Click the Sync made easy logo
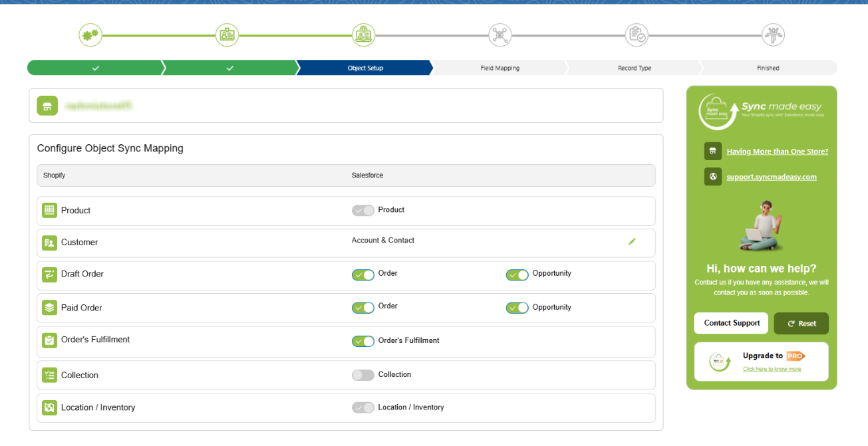The width and height of the screenshot is (868, 446). point(762,111)
